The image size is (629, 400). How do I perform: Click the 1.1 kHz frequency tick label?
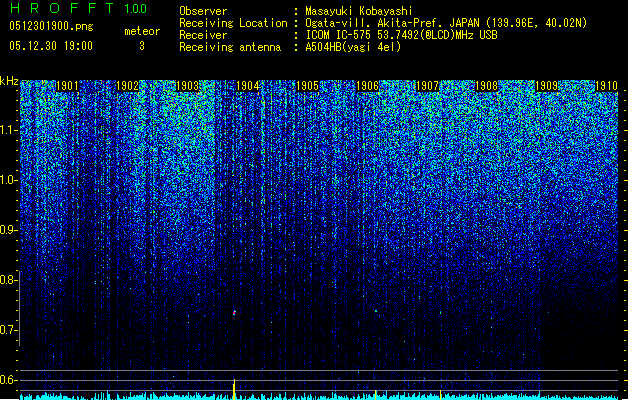point(8,130)
